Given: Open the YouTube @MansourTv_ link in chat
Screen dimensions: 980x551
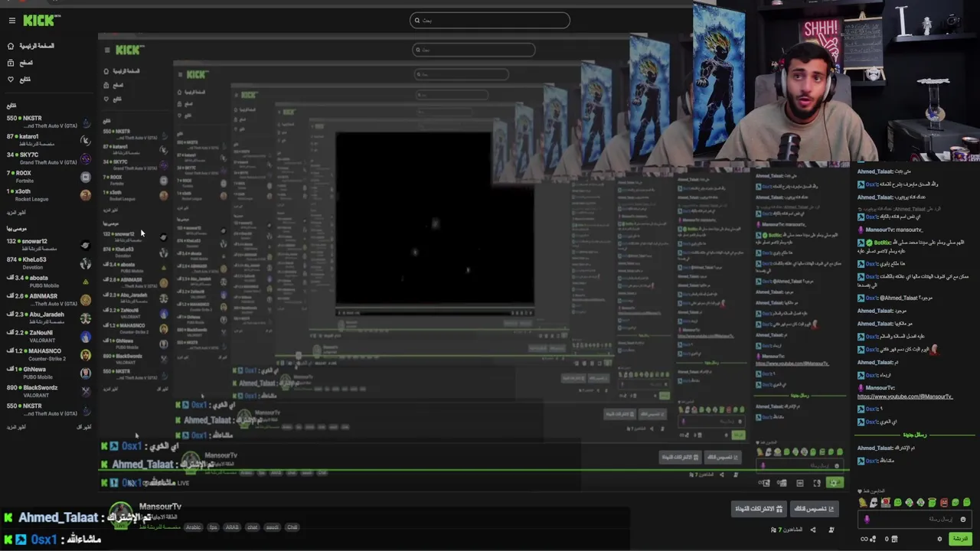Looking at the screenshot, I should coord(904,396).
